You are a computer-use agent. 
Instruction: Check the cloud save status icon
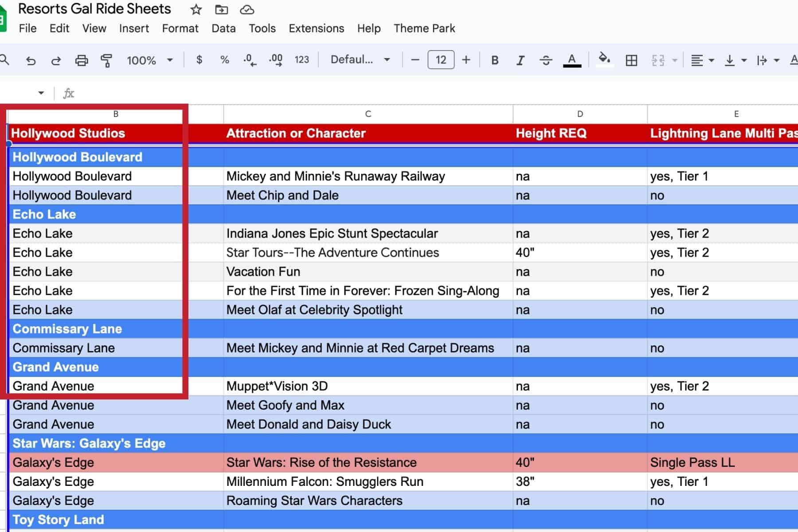tap(247, 9)
